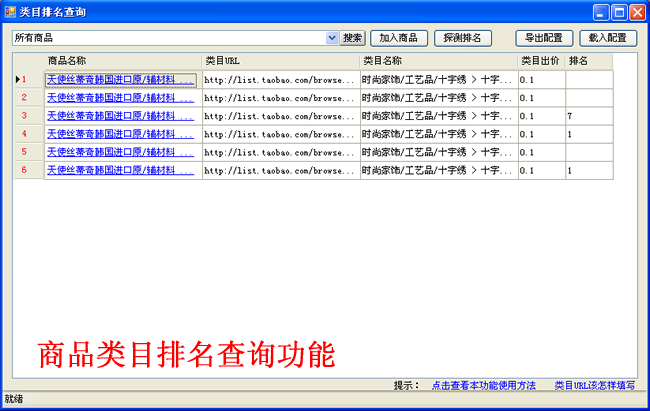Click the app icon in title bar
The height and width of the screenshot is (411, 650).
pos(11,11)
